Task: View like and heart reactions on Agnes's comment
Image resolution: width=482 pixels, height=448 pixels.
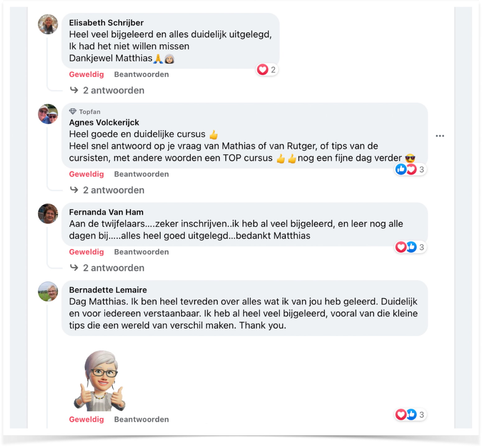Action: click(410, 170)
